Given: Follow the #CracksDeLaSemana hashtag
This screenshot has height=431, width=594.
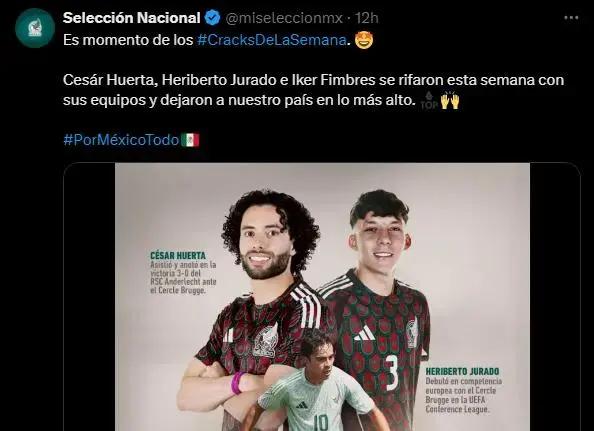Looking at the screenshot, I should tap(271, 40).
